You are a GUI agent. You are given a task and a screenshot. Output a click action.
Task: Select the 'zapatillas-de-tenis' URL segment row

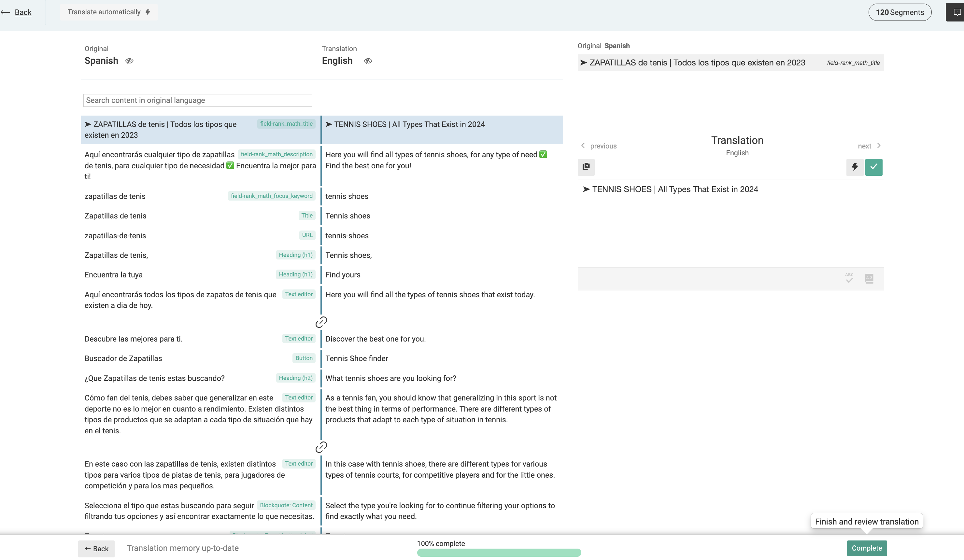(199, 236)
